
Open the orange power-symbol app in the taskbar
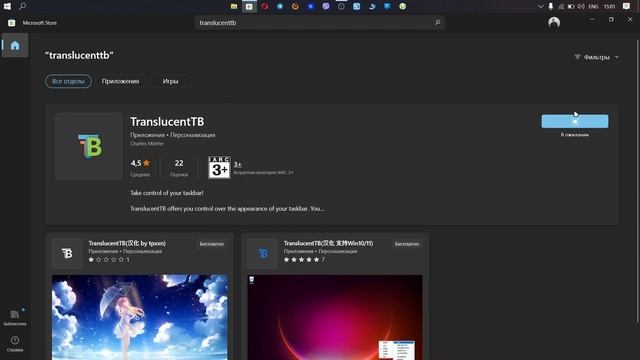coord(295,6)
